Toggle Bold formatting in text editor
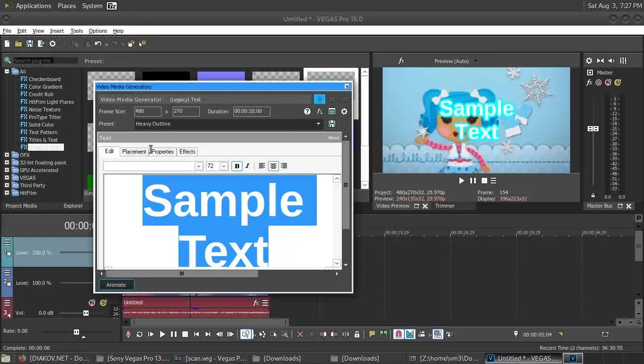Viewport: 644px width, 364px height. tap(237, 166)
